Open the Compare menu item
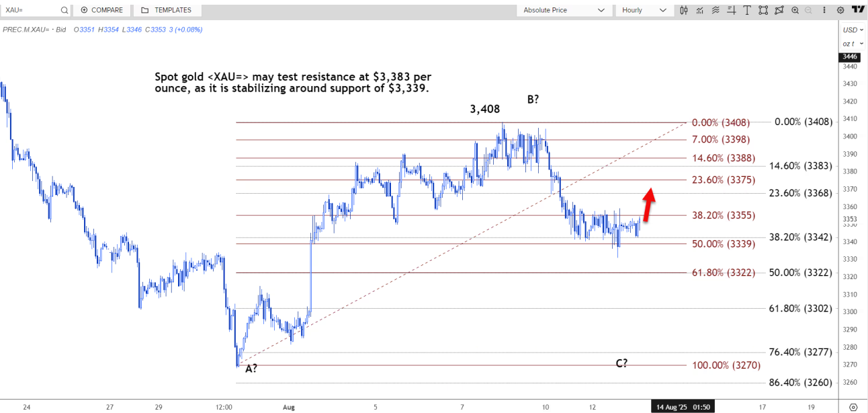This screenshot has width=868, height=413. pyautogui.click(x=102, y=10)
